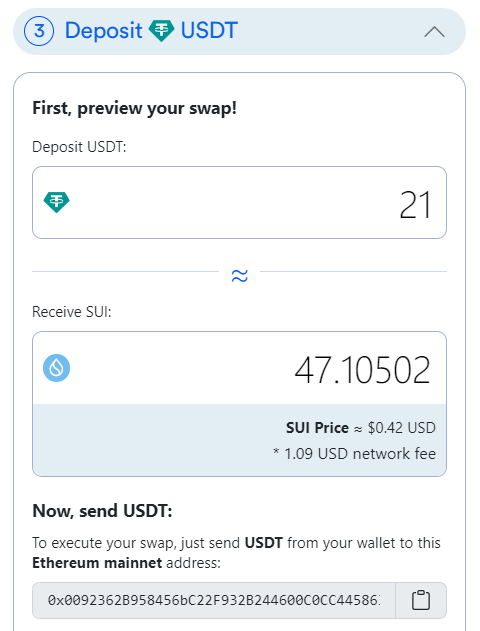Edit the Deposit USDT amount field
This screenshot has width=480, height=631.
(x=239, y=202)
